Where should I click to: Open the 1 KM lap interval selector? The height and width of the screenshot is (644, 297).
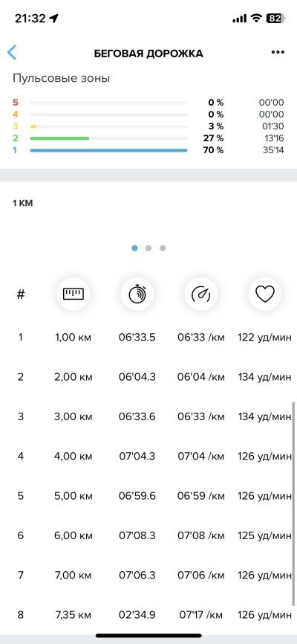(22, 203)
